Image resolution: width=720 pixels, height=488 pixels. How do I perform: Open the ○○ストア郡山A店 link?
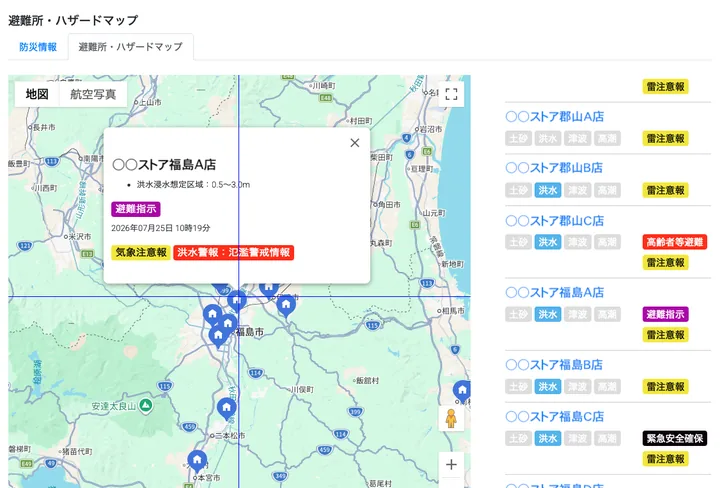555,117
